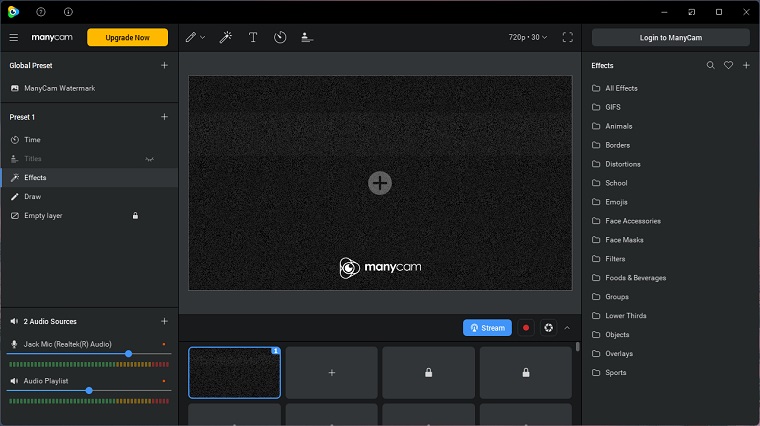Mute the 2 Audio Sources speaker icon
This screenshot has width=760, height=426.
pos(14,321)
